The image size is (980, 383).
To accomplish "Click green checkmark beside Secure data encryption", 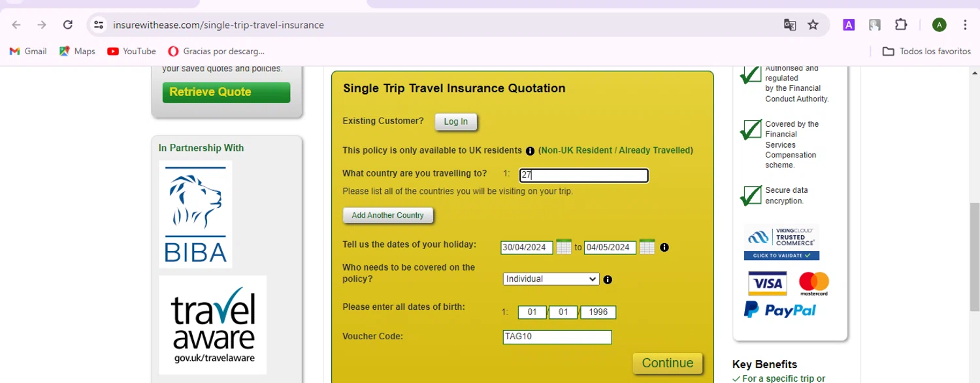I will click(751, 194).
